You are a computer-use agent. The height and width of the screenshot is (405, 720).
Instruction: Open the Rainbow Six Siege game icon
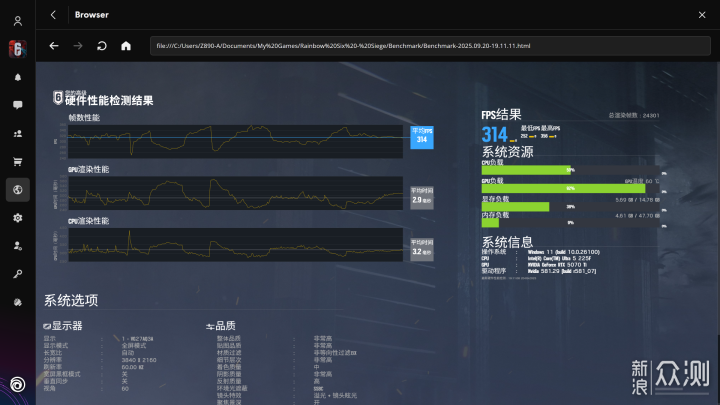(x=17, y=49)
